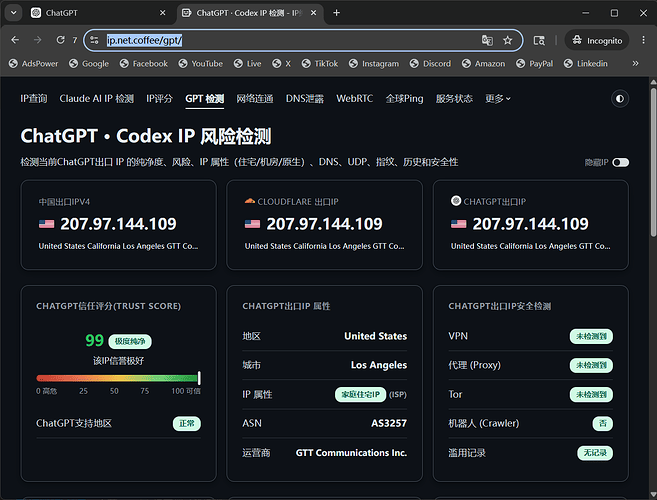Click the 机器人 (Crawler) 否 badge
The image size is (657, 500).
[603, 423]
